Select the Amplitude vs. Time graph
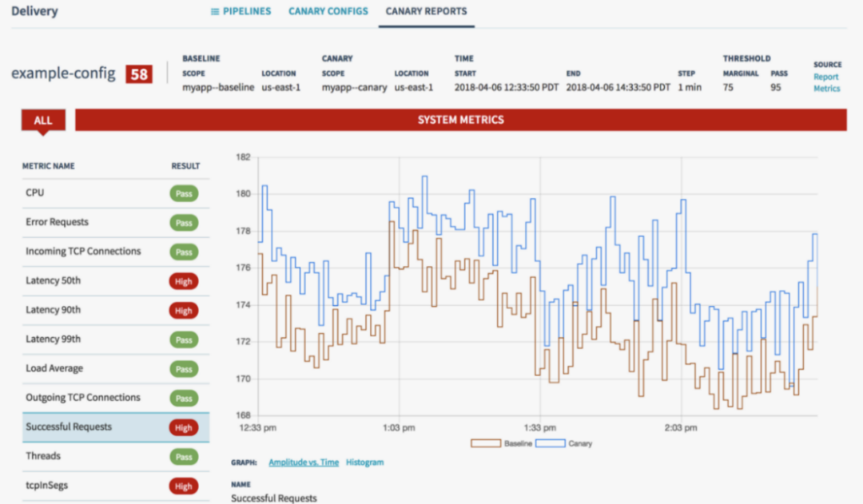 point(304,462)
